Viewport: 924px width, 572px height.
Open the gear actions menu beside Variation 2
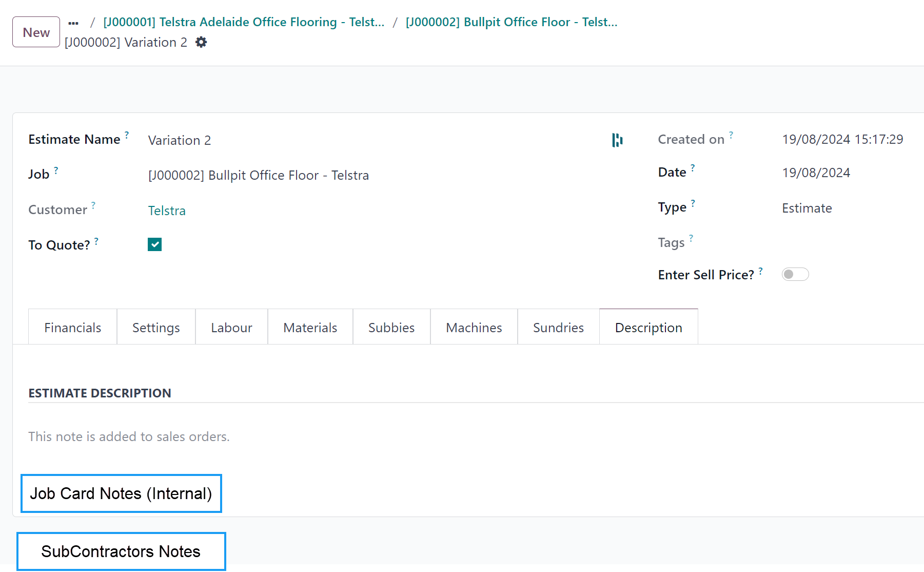(201, 42)
